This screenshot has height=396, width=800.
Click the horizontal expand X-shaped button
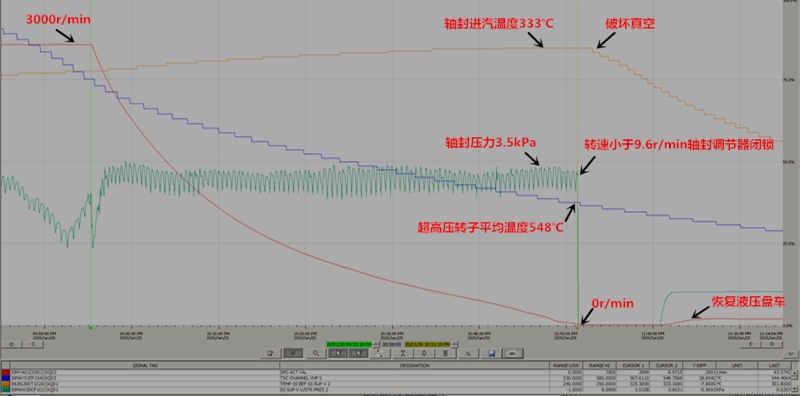404,354
